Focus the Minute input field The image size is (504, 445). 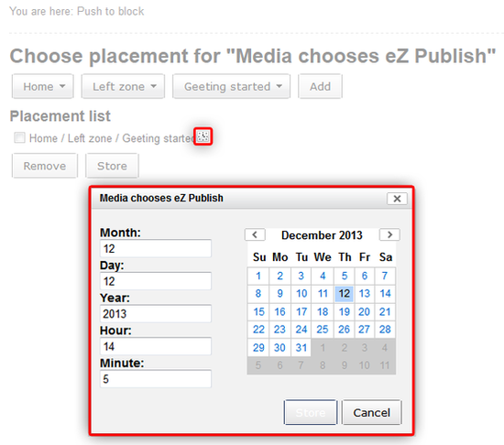pos(156,379)
